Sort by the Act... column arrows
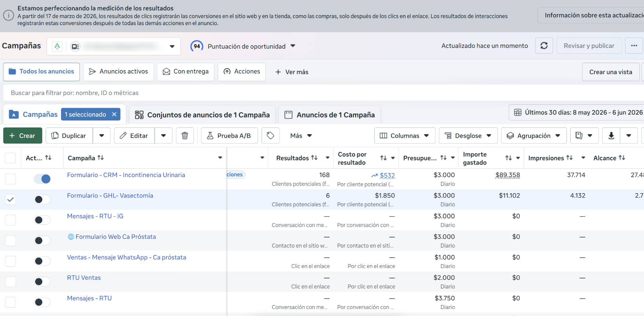The image size is (644, 316). [48, 158]
